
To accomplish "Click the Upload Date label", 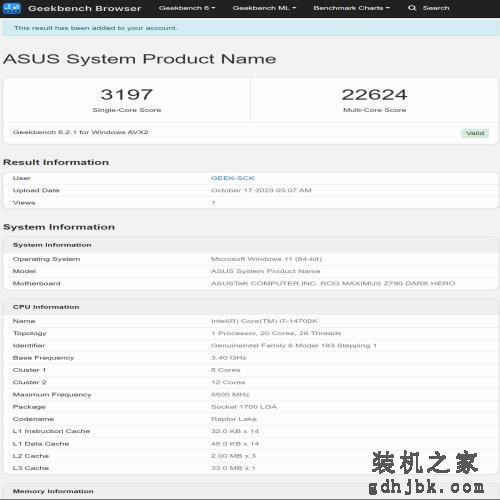I will pos(36,190).
